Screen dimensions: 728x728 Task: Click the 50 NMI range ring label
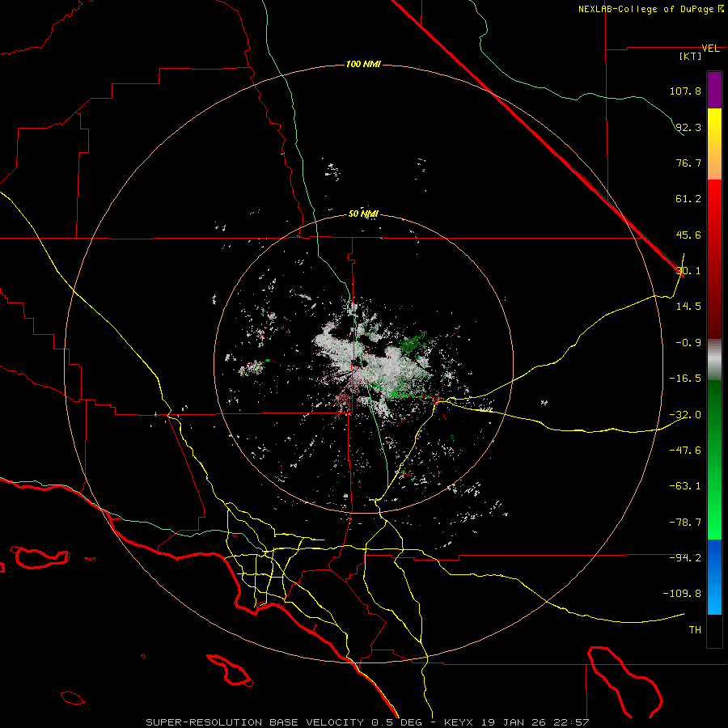(363, 214)
